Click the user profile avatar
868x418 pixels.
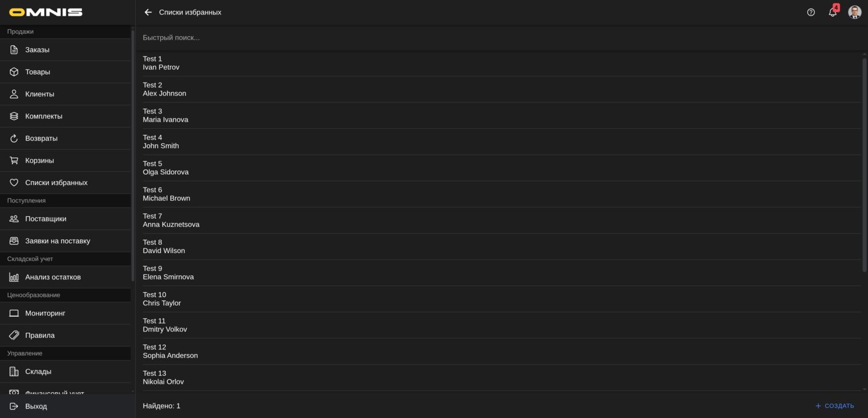(854, 12)
